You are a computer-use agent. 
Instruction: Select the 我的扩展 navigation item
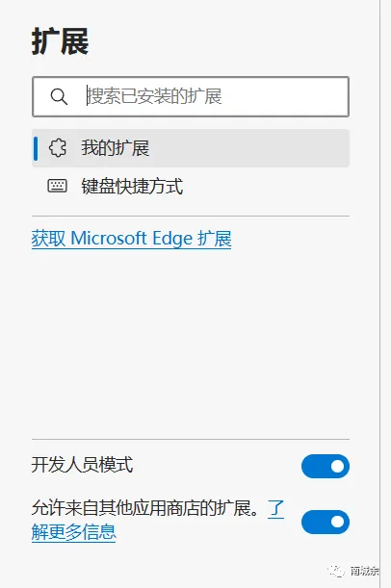pos(191,148)
